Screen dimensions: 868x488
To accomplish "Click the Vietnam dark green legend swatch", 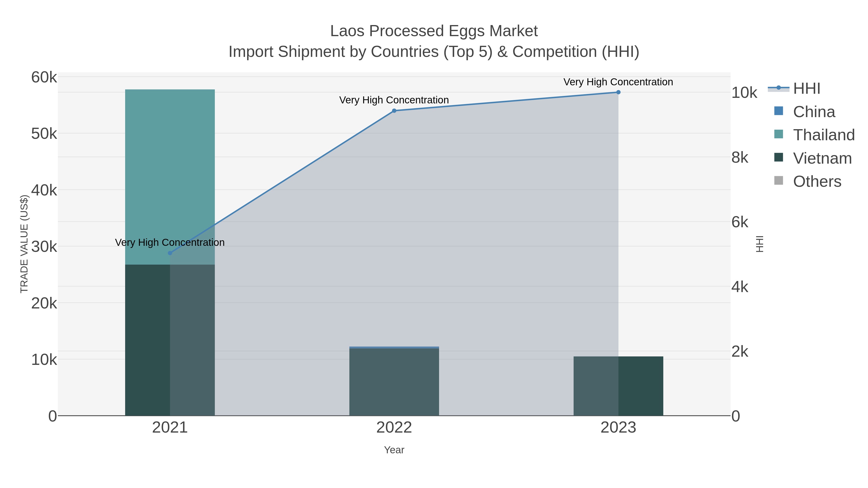I will (779, 157).
